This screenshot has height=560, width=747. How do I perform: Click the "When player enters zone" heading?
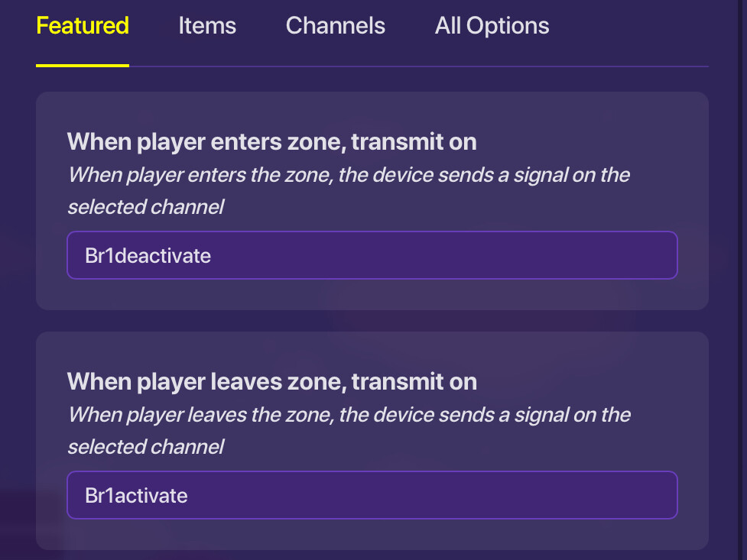271,142
